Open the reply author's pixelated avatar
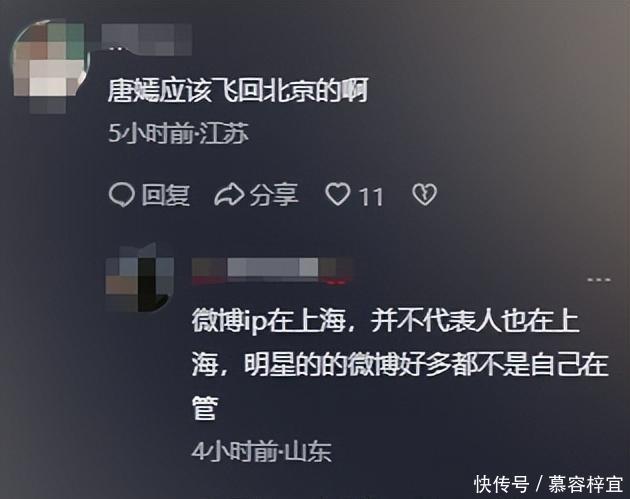 pyautogui.click(x=139, y=277)
